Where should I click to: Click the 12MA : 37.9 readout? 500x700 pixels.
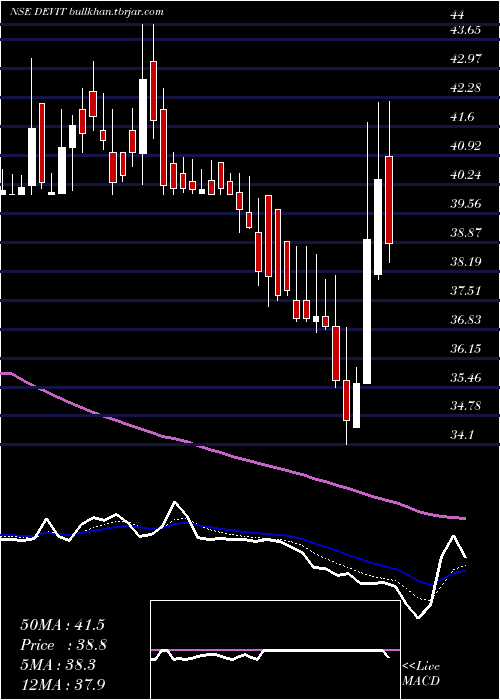coord(65,684)
